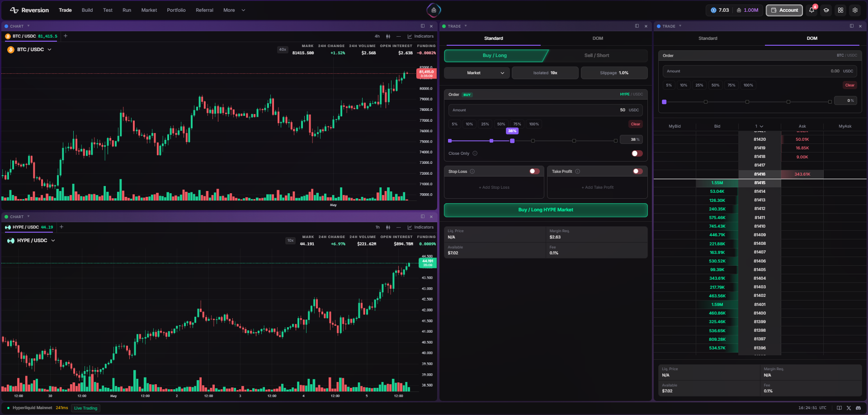Open the Portfolio menu
Viewport: 868px width, 415px height.
click(x=176, y=10)
